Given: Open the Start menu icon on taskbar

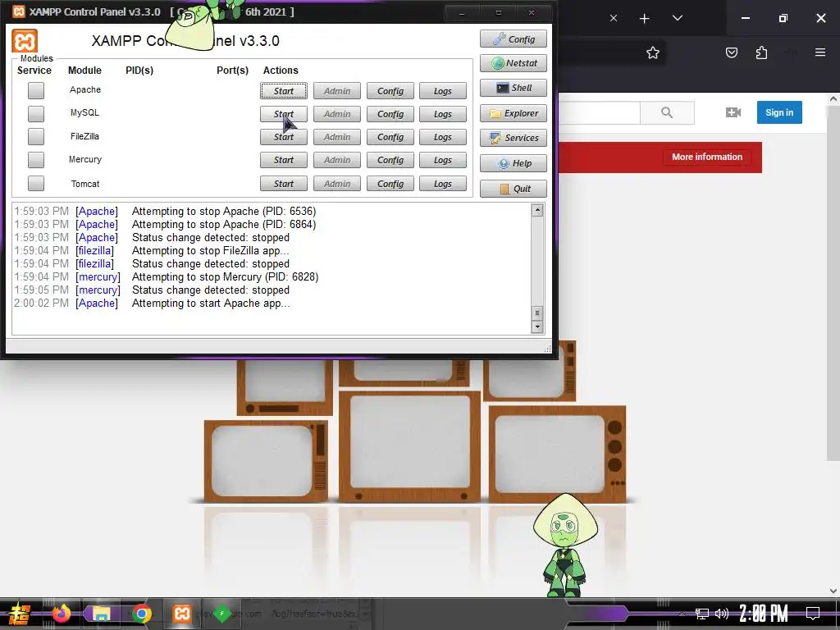Looking at the screenshot, I should pyautogui.click(x=18, y=614).
